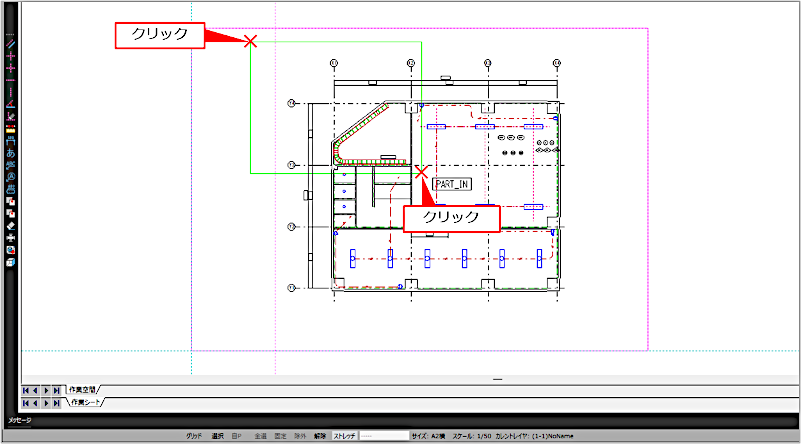Click the eraser tool icon
This screenshot has height=444, width=801.
[x=11, y=226]
